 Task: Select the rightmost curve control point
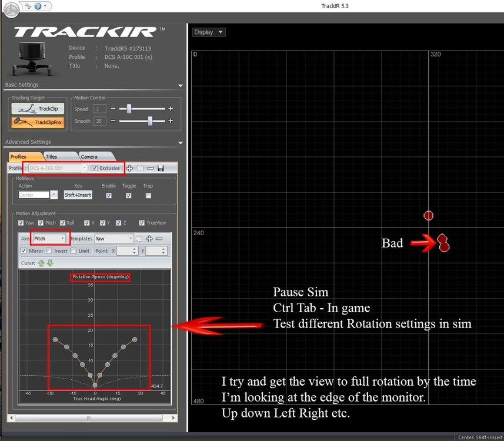[135, 339]
